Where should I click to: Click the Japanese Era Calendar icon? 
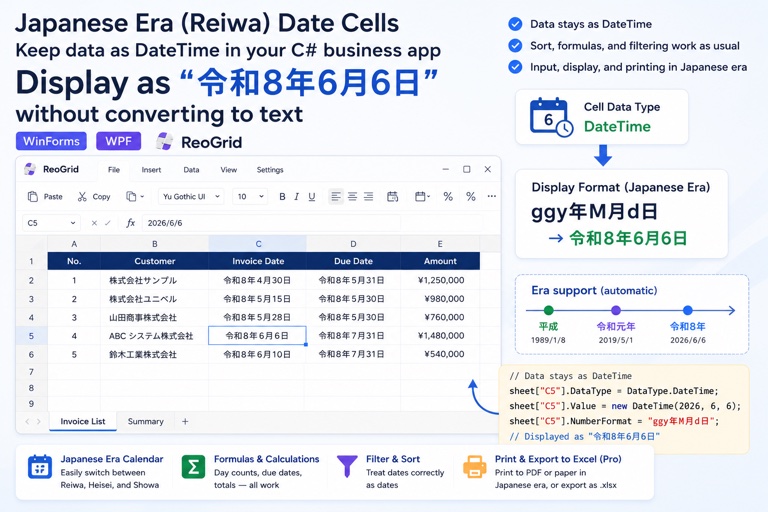tap(40, 467)
